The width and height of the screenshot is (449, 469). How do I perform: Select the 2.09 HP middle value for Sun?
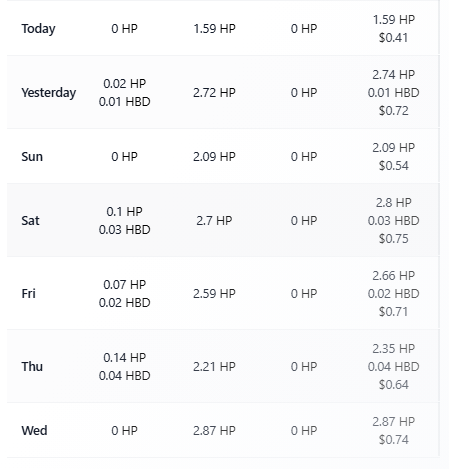coord(214,157)
